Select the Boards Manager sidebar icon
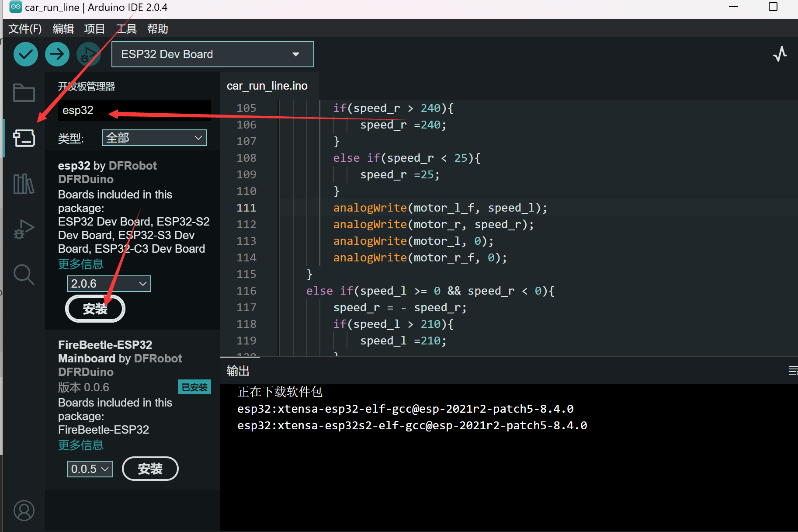The width and height of the screenshot is (798, 532). tap(24, 138)
